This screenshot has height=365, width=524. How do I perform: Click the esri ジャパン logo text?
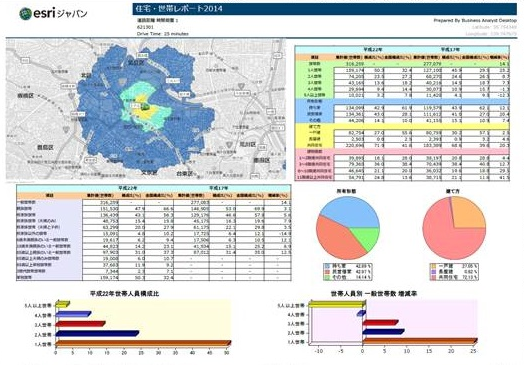[60, 13]
